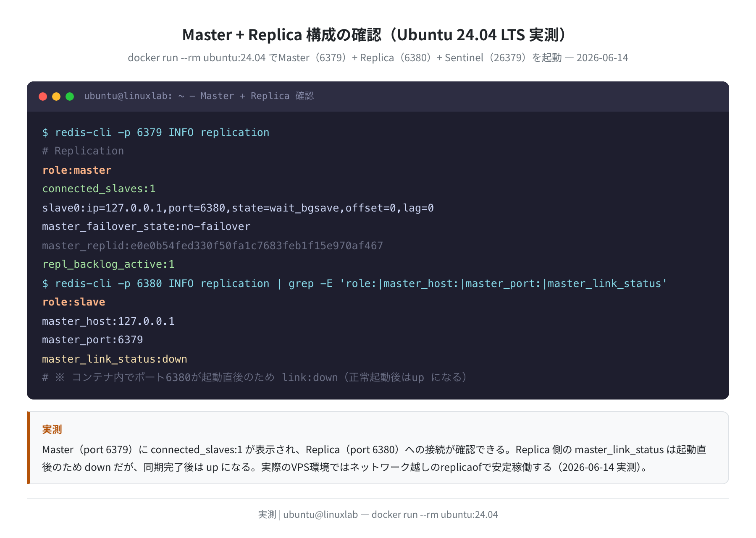Image resolution: width=756 pixels, height=538 pixels.
Task: Click the orange '実測' callout heading
Action: pos(52,429)
